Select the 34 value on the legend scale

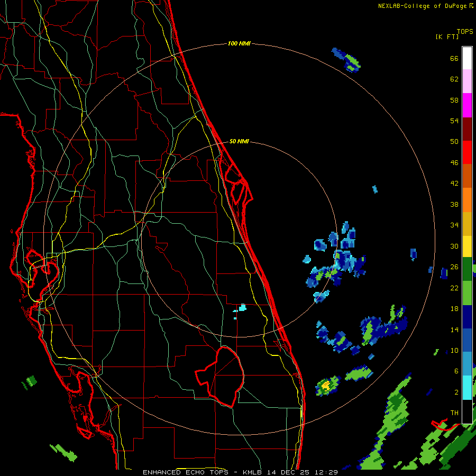pyautogui.click(x=454, y=225)
